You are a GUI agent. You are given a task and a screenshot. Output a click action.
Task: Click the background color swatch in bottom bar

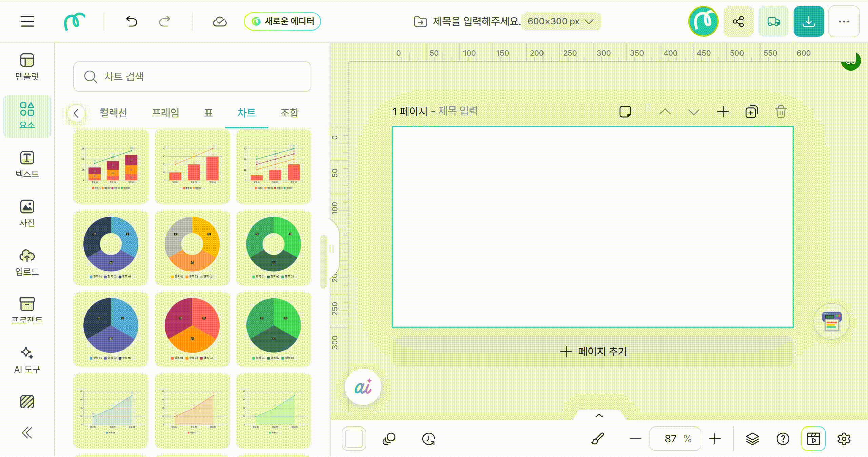(354, 439)
